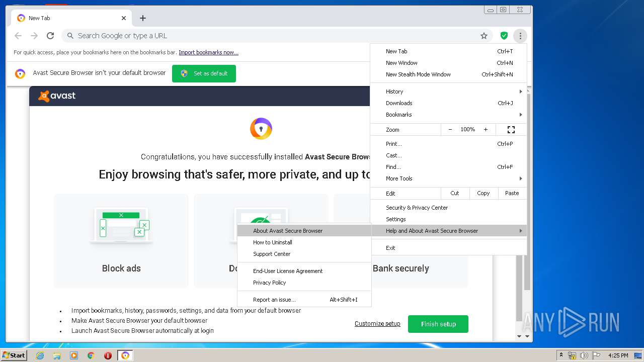Expand Help and About Avast Secure Browser
This screenshot has height=362, width=644.
(x=448, y=231)
